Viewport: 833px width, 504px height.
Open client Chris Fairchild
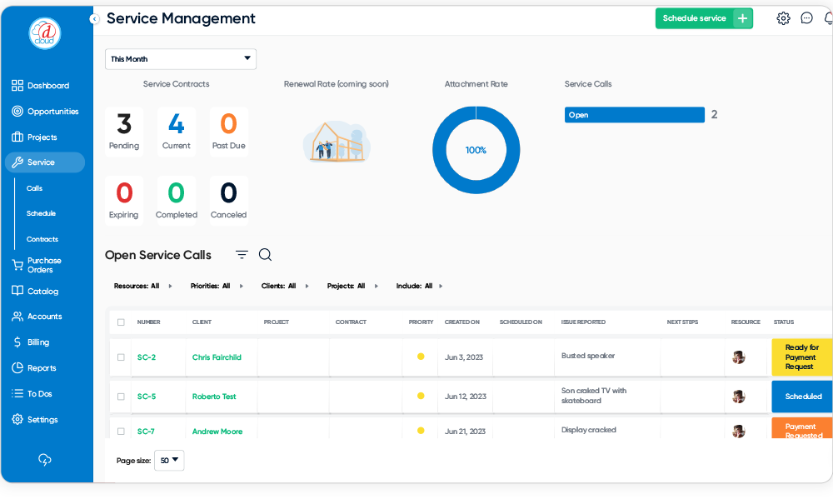[x=217, y=357]
